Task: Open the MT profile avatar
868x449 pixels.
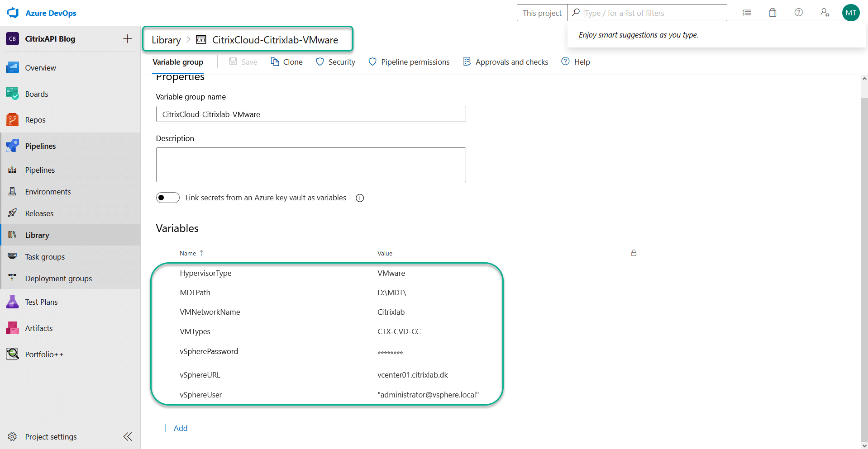Action: point(851,13)
